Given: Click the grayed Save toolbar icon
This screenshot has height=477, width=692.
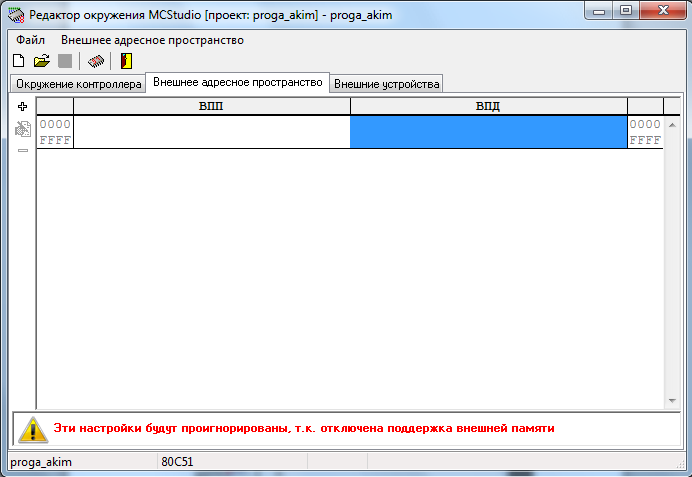Looking at the screenshot, I should (65, 61).
